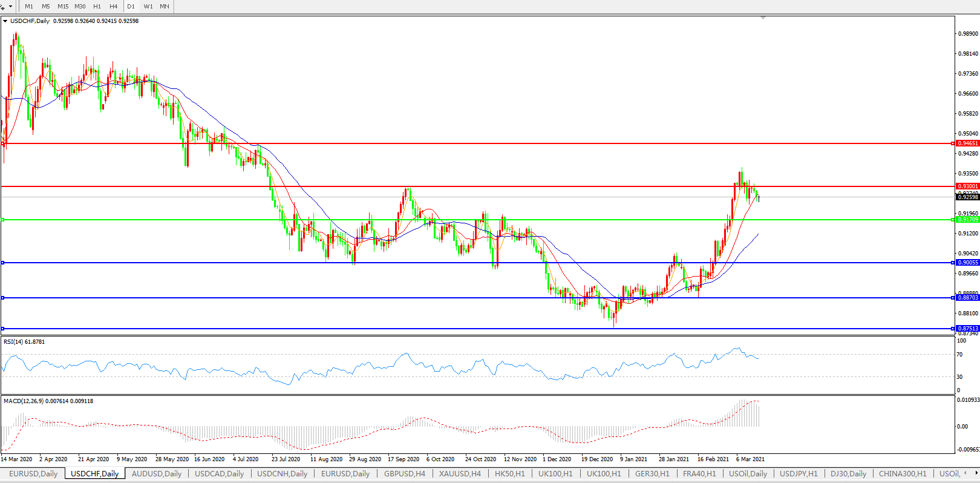Activate the W1 weekly timeframe
980x483 pixels.
coord(148,6)
